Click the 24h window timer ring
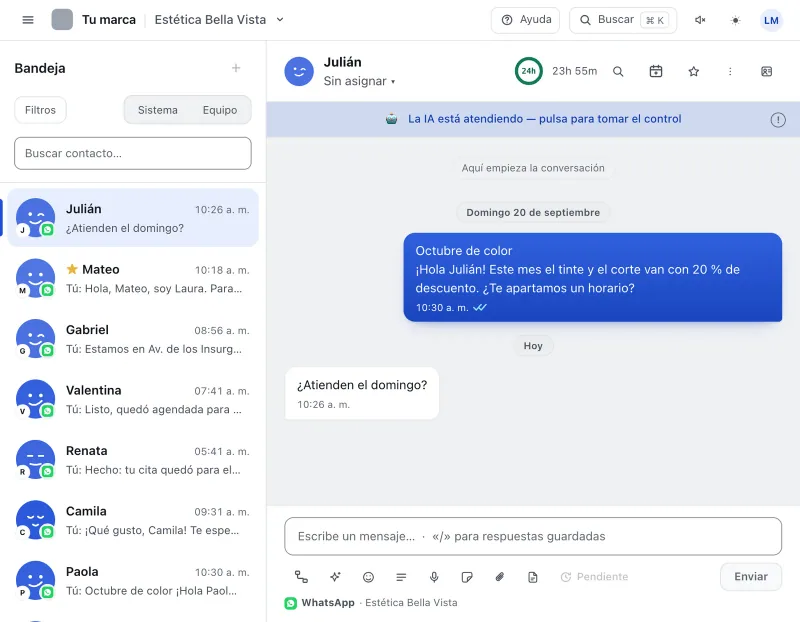The width and height of the screenshot is (800, 622). [x=529, y=71]
